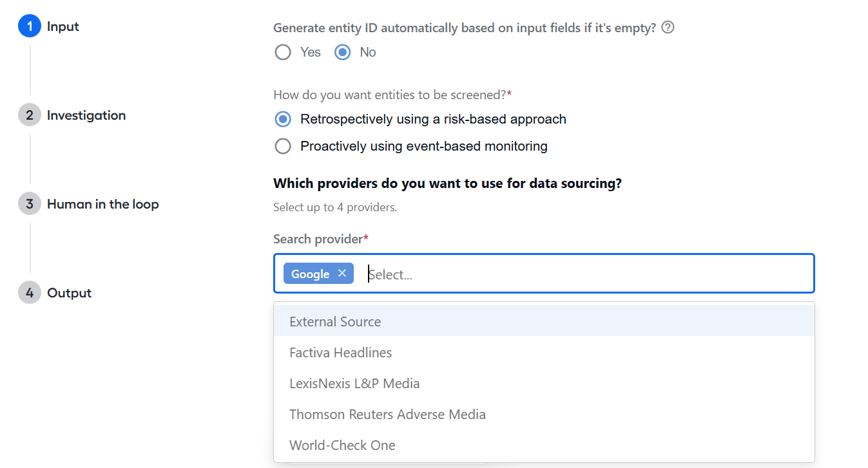Pick World-Check One from provider list
The height and width of the screenshot is (468, 868).
[544, 445]
